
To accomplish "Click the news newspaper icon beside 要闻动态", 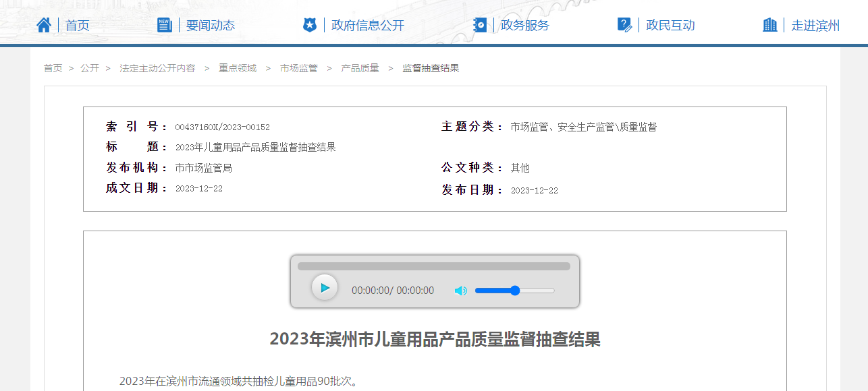I will click(164, 25).
